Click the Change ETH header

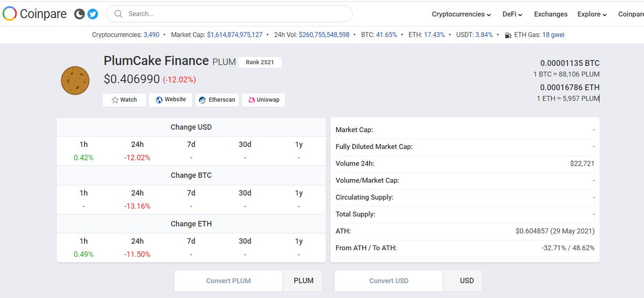pyautogui.click(x=191, y=224)
